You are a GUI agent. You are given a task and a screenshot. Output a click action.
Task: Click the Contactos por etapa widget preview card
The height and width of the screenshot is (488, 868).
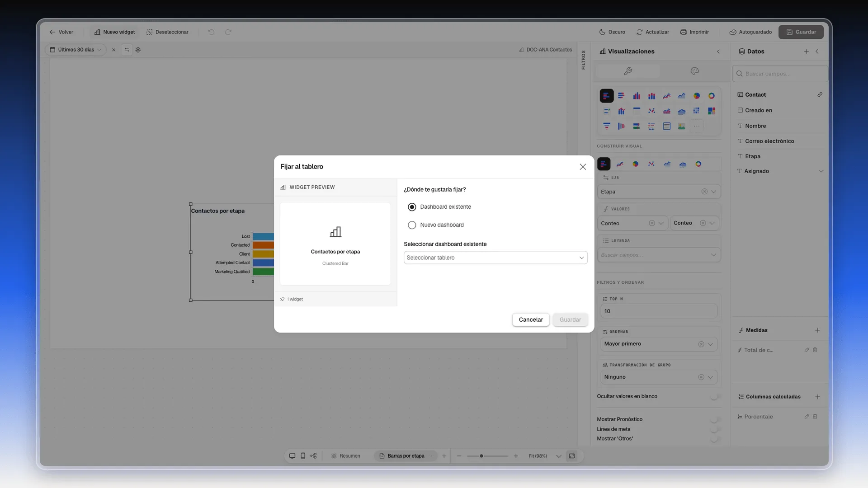point(335,244)
